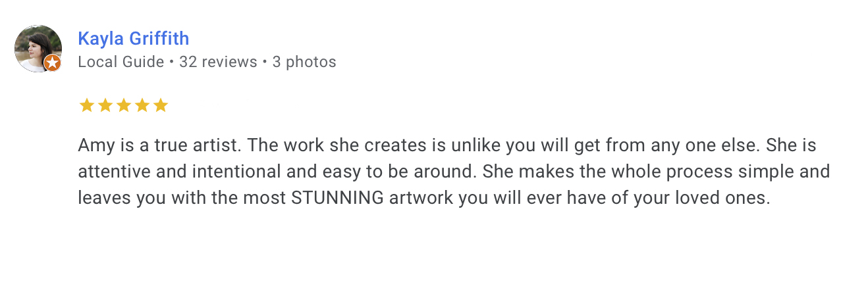The width and height of the screenshot is (868, 288).
Task: Click the bullet separator before "3 photos"
Action: click(x=265, y=62)
